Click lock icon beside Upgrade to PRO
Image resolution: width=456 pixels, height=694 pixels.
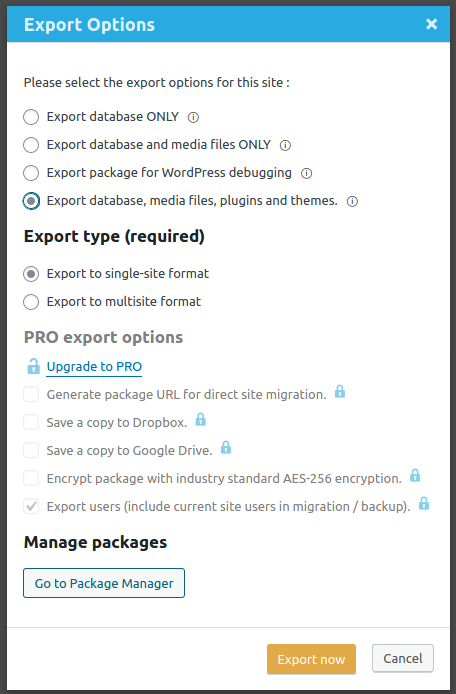click(33, 366)
